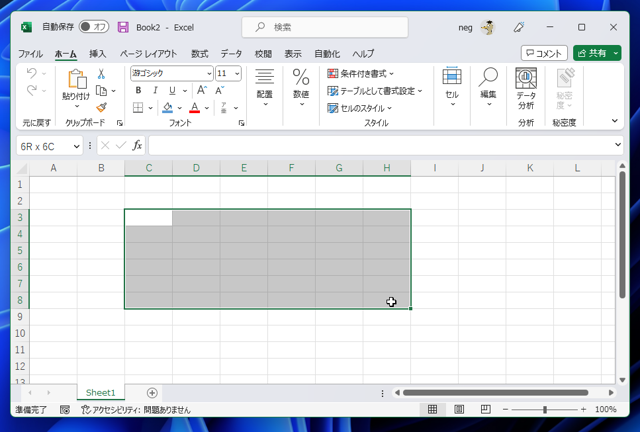The height and width of the screenshot is (432, 640).
Task: Apply italic formatting
Action: click(155, 90)
